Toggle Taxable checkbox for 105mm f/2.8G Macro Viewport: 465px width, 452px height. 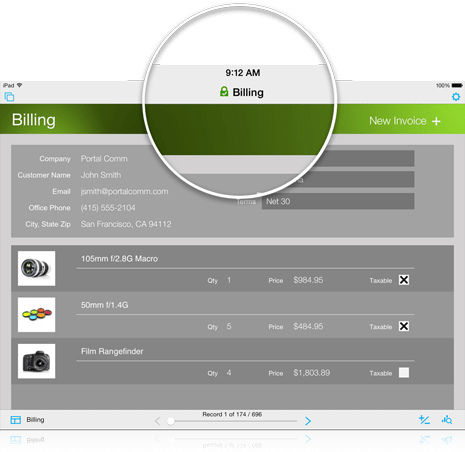(x=404, y=280)
